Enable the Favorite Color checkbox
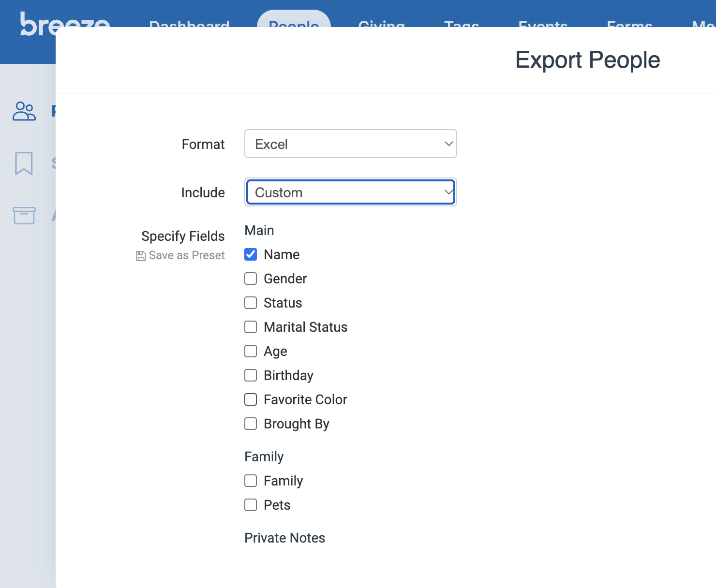716x588 pixels. [x=251, y=399]
